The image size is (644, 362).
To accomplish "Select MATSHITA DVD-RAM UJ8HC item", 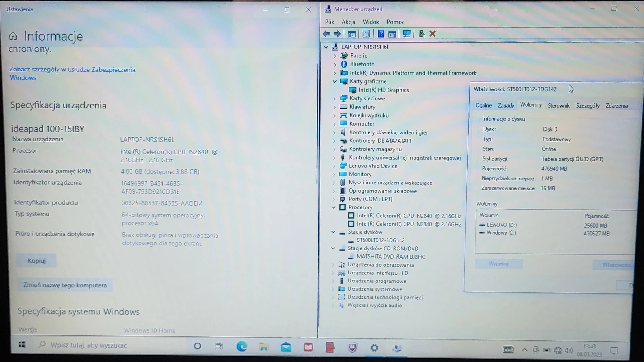I will (x=391, y=257).
